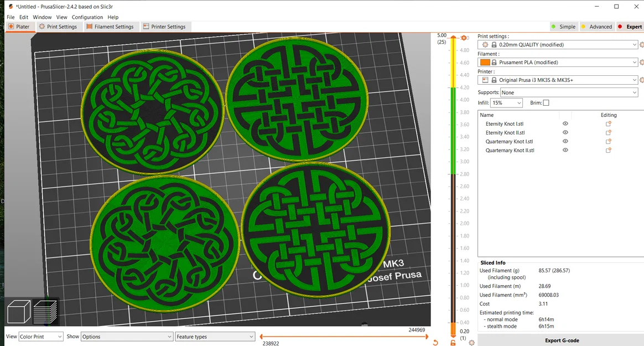Switch to Expert mode

pyautogui.click(x=630, y=27)
